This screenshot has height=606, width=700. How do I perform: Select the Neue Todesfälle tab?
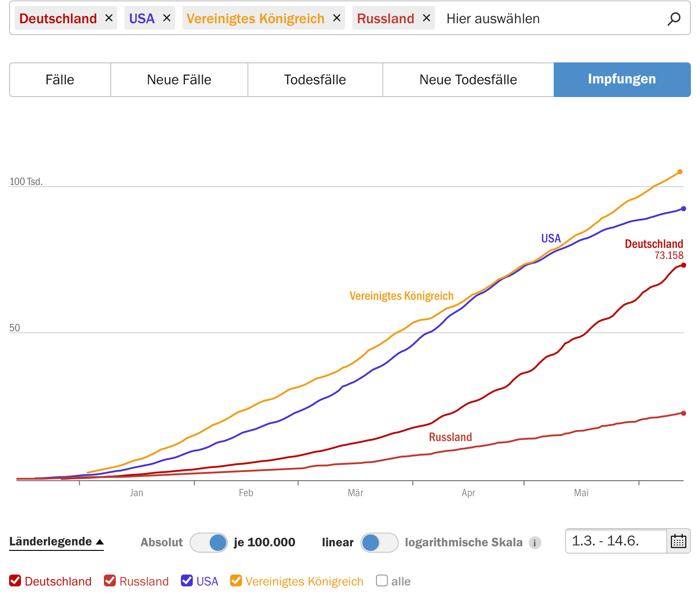pos(468,80)
